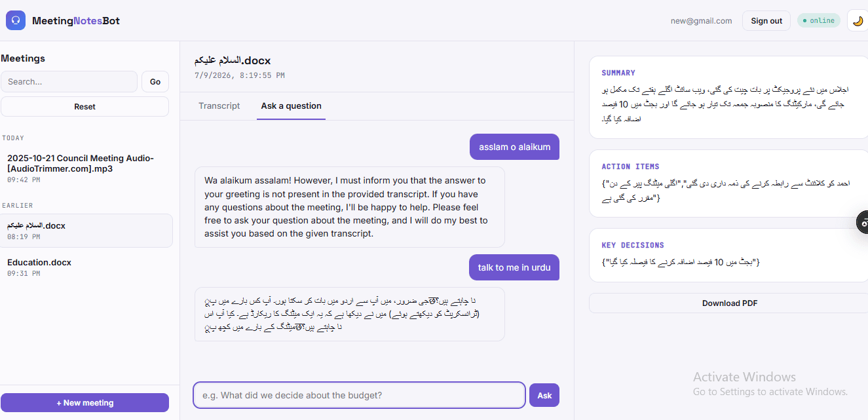Viewport: 868px width, 420px height.
Task: Click the Urdu bot reply message
Action: pos(350,314)
